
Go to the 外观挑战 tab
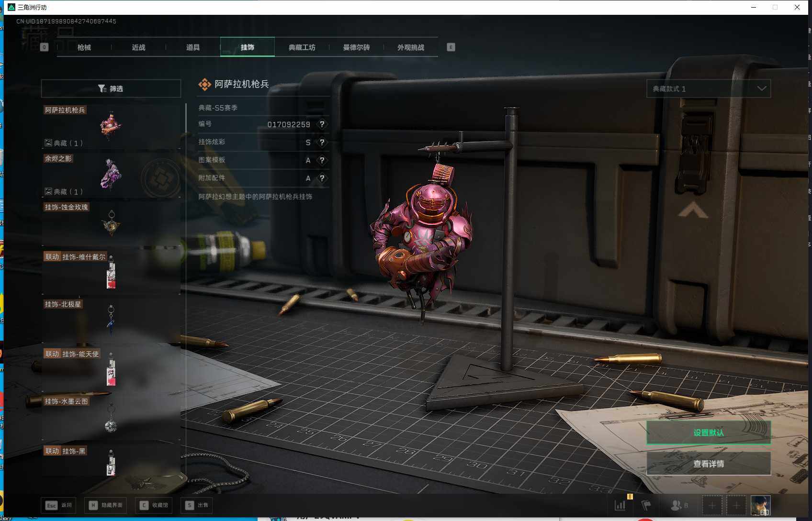[410, 47]
